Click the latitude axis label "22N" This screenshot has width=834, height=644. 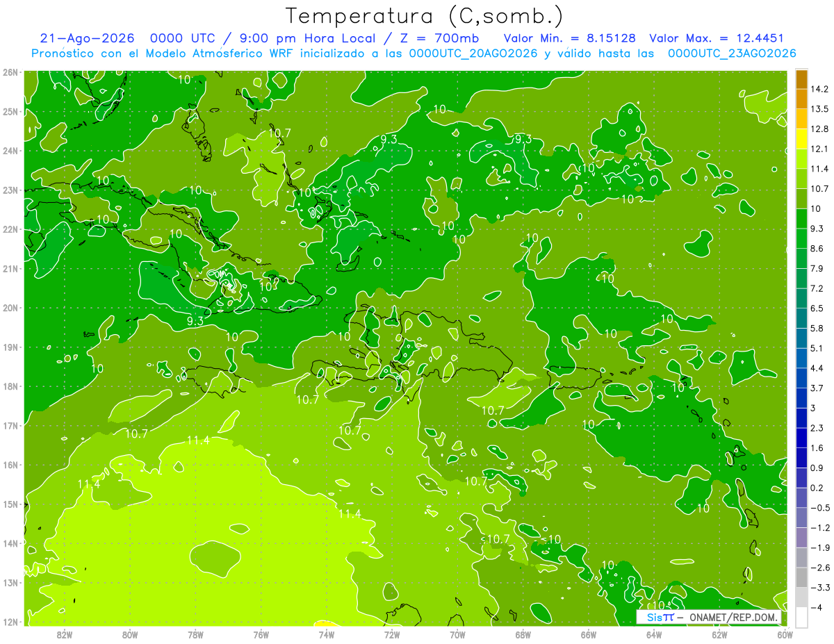click(10, 229)
